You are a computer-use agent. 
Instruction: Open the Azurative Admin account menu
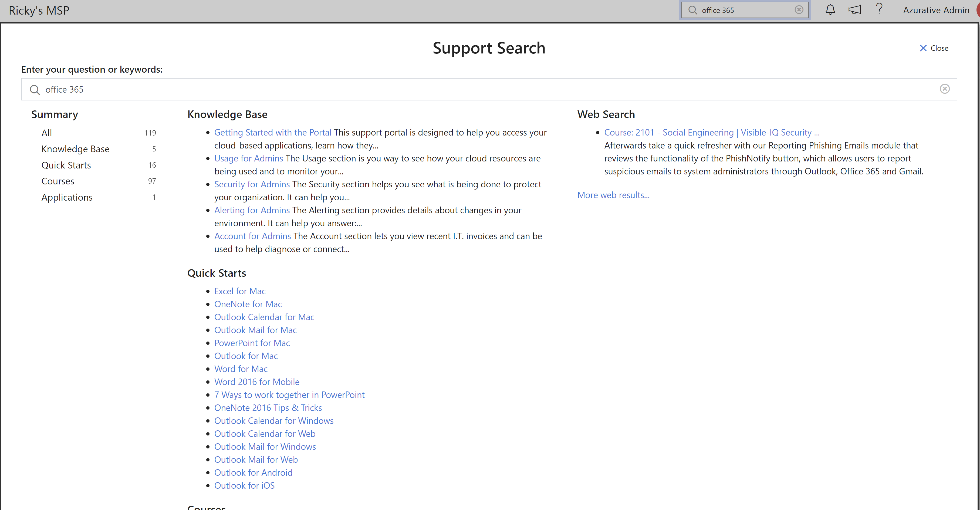[x=936, y=10]
